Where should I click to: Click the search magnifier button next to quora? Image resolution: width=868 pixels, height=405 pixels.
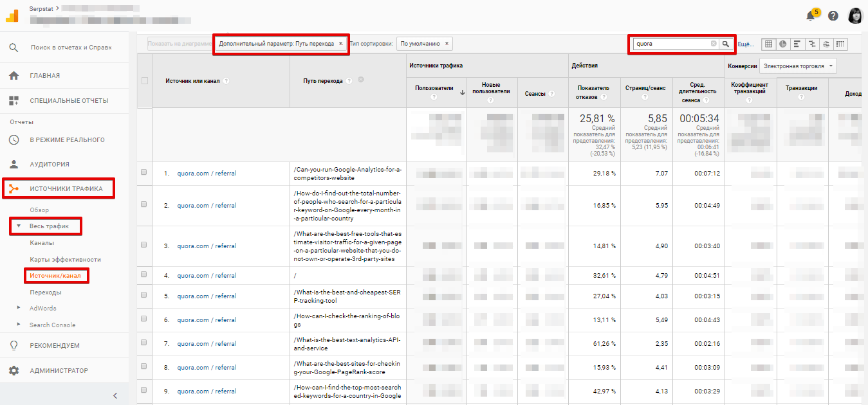tap(726, 44)
